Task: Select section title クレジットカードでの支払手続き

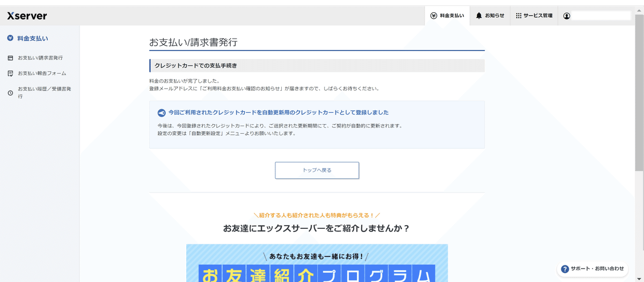Action: click(x=196, y=66)
